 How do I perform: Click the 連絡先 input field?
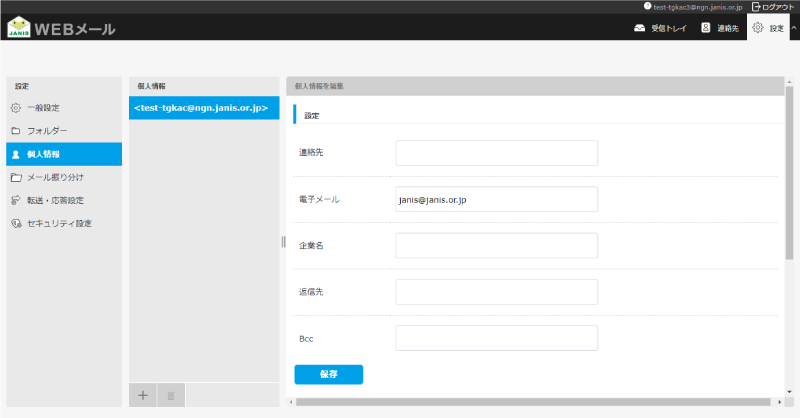[x=496, y=153]
